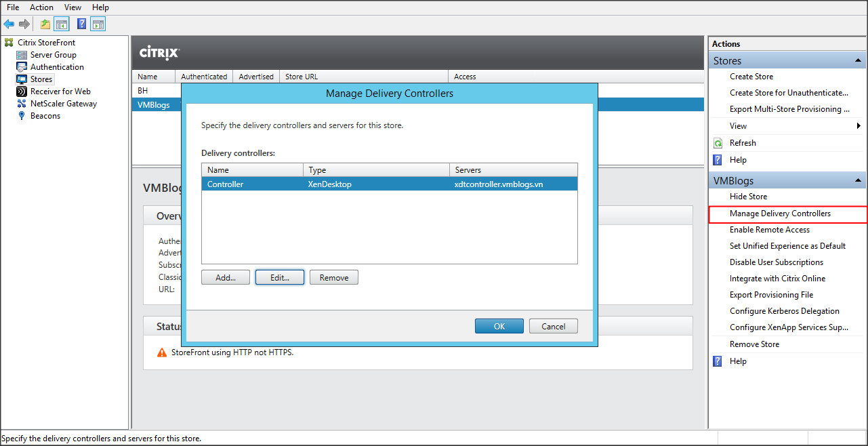Click the green Refresh icon in Actions pane

pos(718,143)
